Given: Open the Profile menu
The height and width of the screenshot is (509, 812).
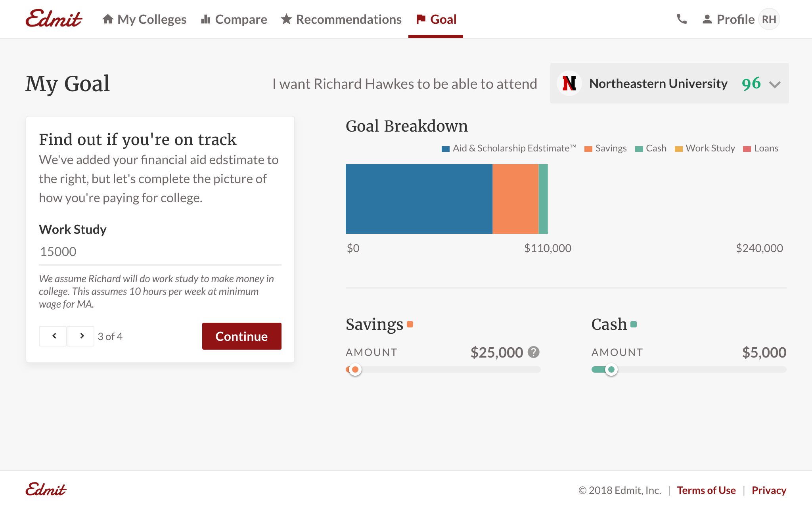Looking at the screenshot, I should 729,19.
